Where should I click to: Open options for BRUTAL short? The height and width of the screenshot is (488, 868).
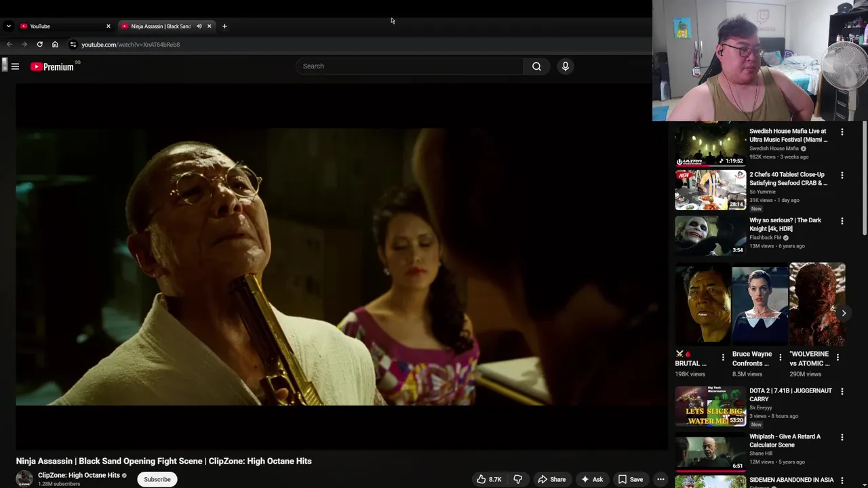[x=723, y=357]
